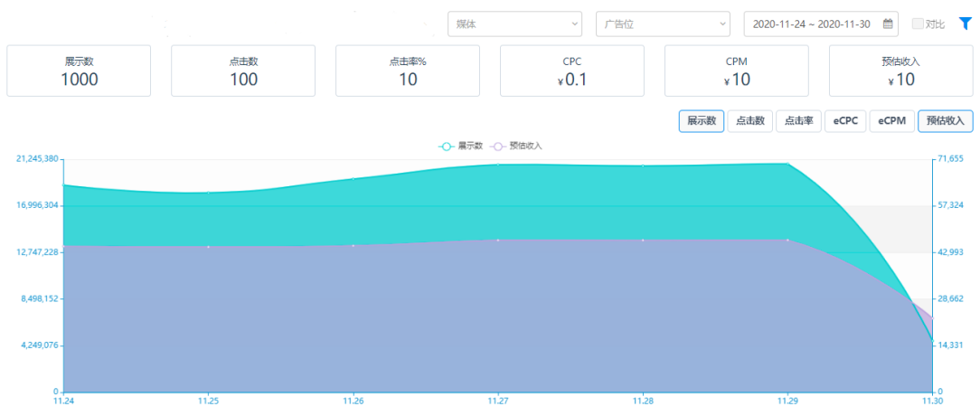Click the blue filter funnel icon
The image size is (980, 416).
pyautogui.click(x=965, y=24)
